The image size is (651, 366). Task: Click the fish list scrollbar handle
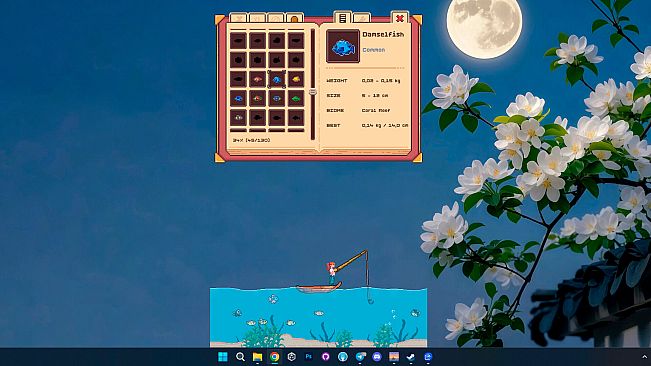[x=313, y=92]
